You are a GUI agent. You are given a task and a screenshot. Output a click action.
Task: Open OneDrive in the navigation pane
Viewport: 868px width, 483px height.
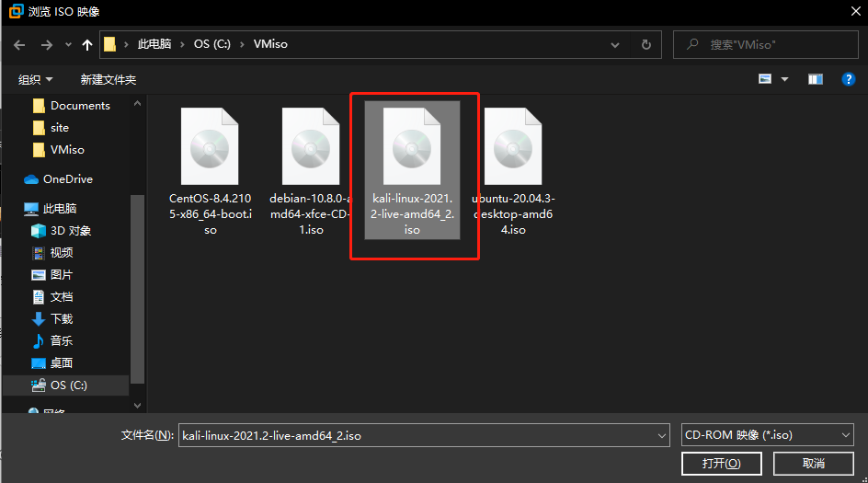59,178
